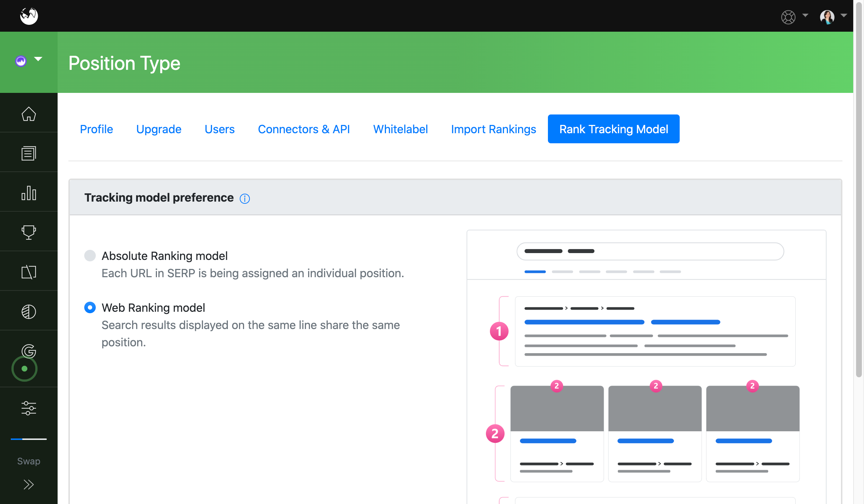Viewport: 864px width, 504px height.
Task: Select the Web Ranking model radio button
Action: (90, 307)
